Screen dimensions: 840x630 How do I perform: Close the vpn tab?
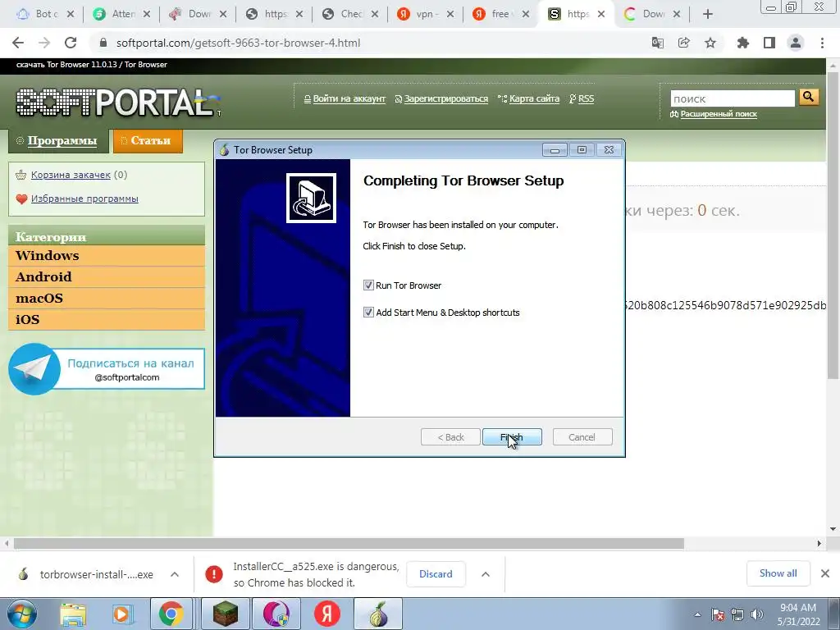pos(450,15)
